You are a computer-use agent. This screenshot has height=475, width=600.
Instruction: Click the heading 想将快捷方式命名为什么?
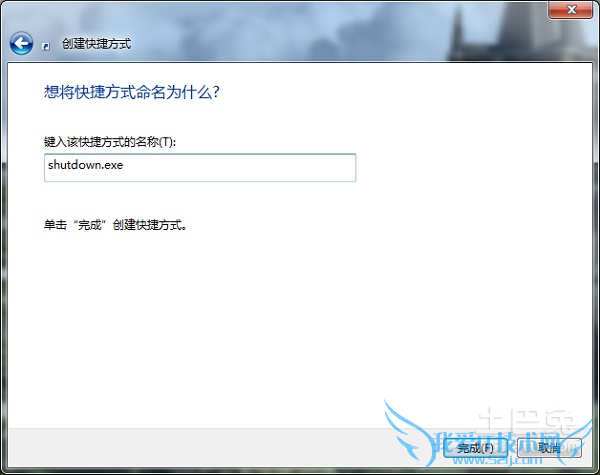point(132,92)
